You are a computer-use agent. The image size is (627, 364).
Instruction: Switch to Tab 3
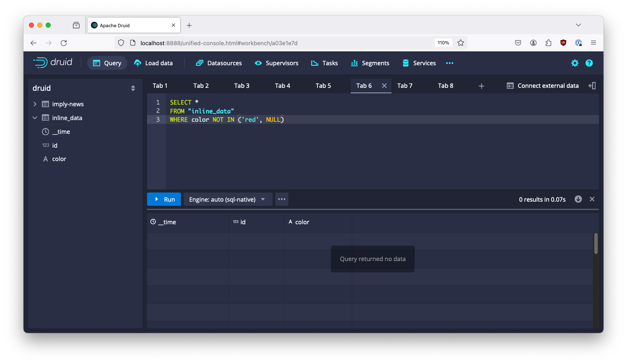click(242, 85)
